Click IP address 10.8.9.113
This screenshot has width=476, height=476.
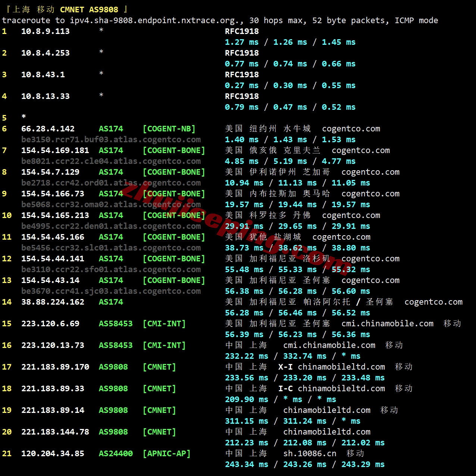46,31
